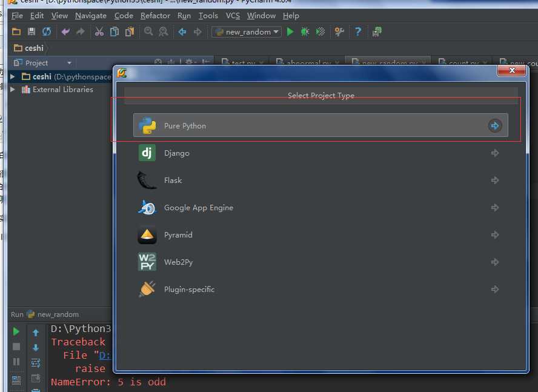Open the Tools menu
Viewport: 538px width, 392px height.
tap(208, 16)
